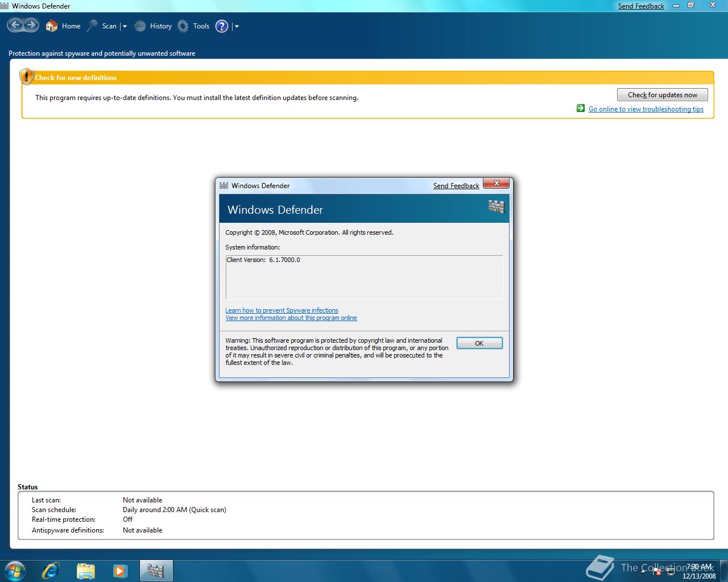Click the Forward navigation arrow
The height and width of the screenshot is (582, 728).
click(x=31, y=25)
